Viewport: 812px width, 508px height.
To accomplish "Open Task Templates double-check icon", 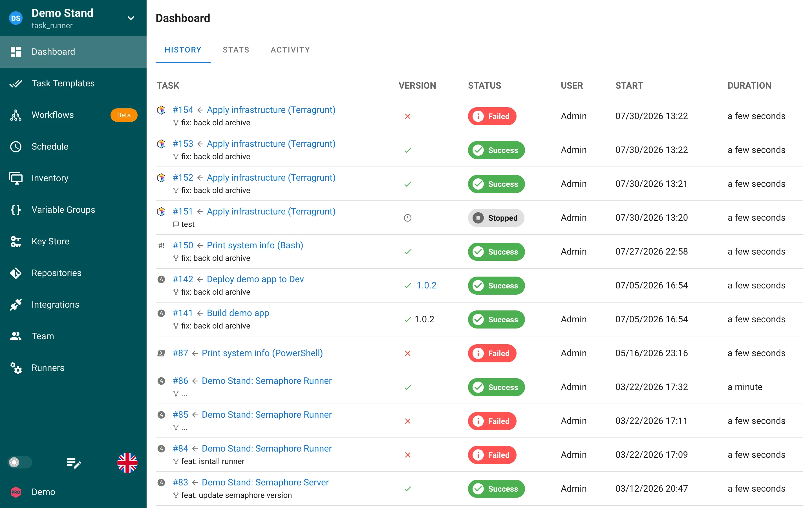I will (16, 83).
